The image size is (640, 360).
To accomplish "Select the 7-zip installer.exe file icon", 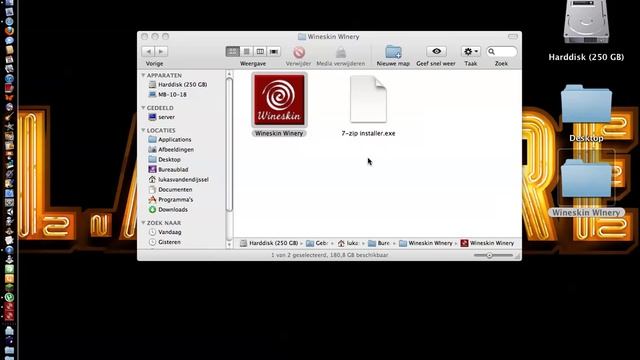I will [x=368, y=99].
